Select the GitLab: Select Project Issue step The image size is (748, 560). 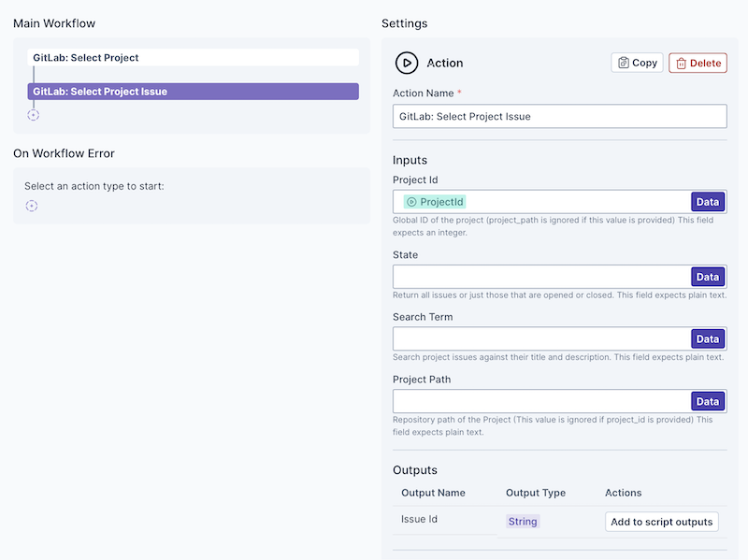[x=193, y=92]
